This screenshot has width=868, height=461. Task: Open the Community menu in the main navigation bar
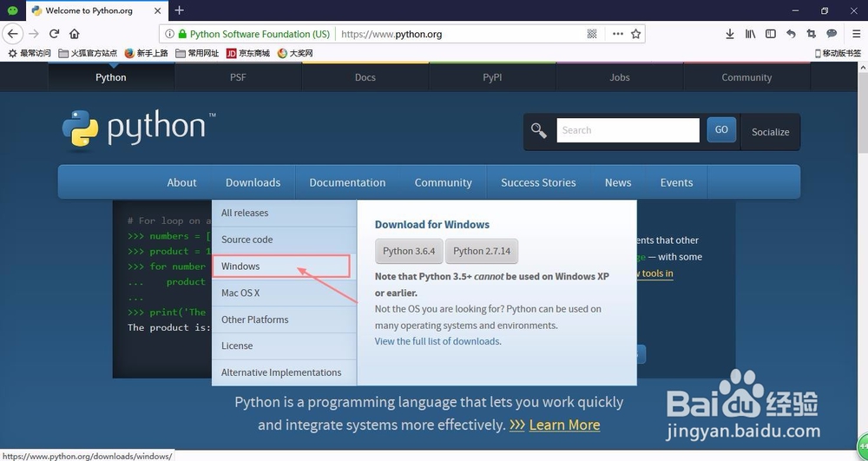443,182
